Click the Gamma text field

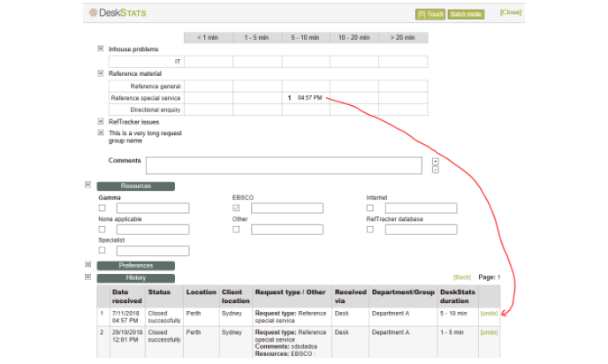click(153, 209)
